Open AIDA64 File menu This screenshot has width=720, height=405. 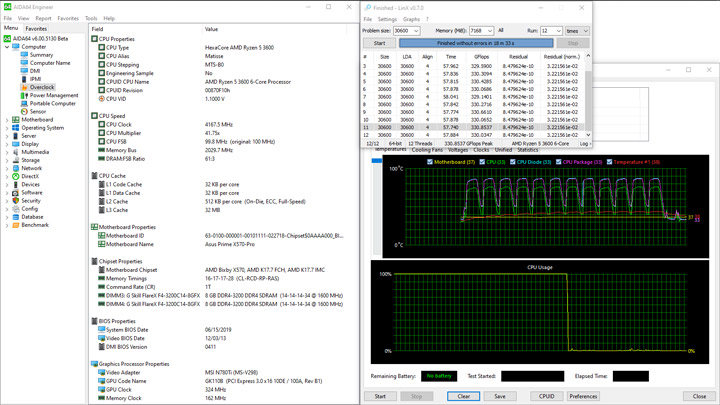pos(8,18)
